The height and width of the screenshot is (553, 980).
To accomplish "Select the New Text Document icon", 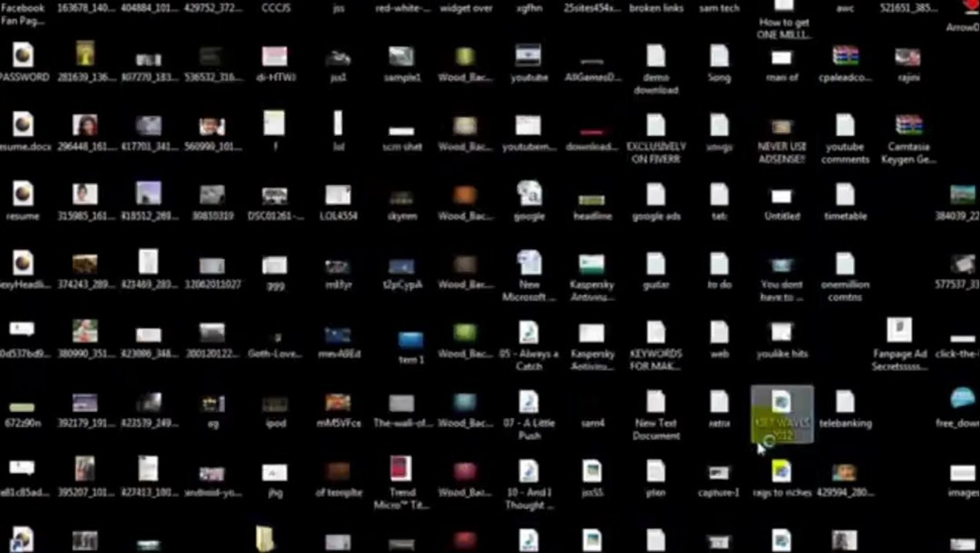I will [x=655, y=401].
